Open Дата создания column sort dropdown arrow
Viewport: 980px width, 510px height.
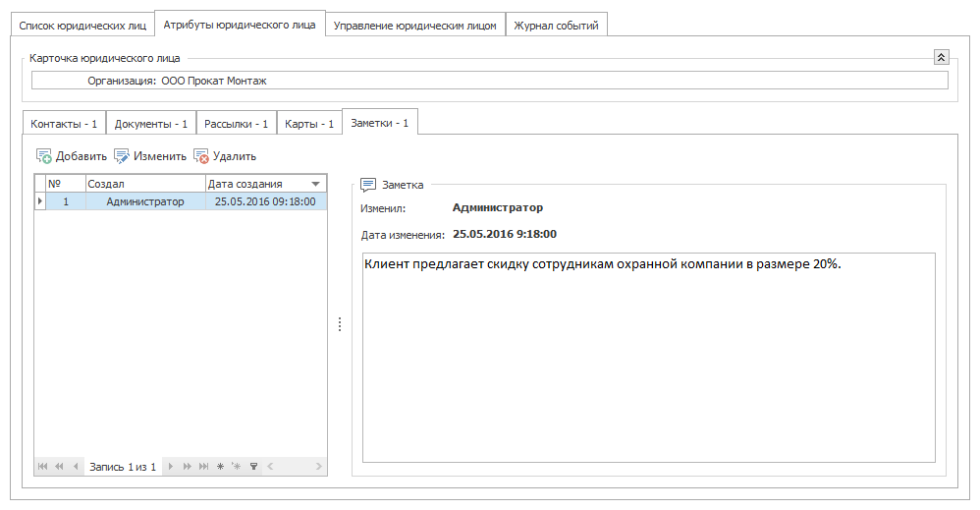coord(315,184)
